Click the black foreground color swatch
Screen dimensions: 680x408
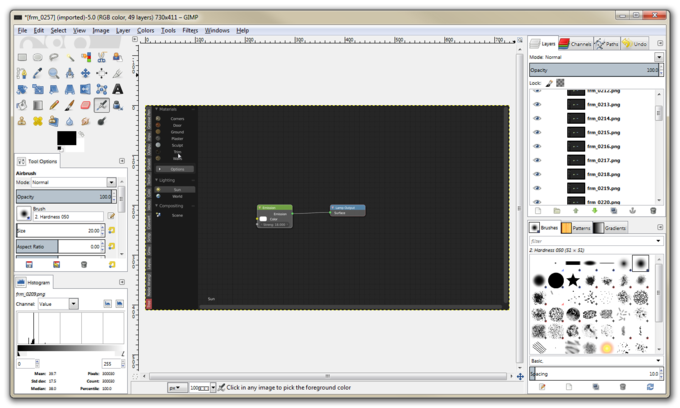click(66, 138)
